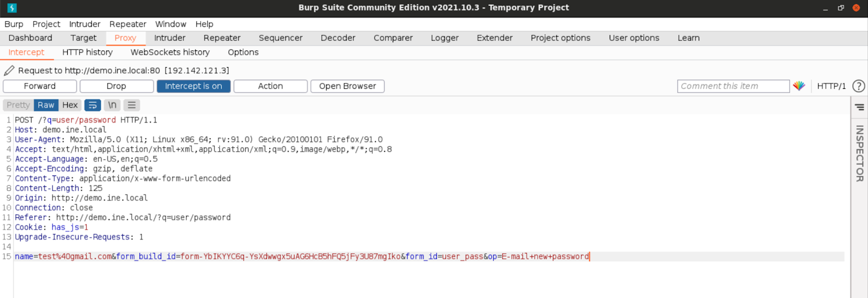Click the User-Agent header line

tap(199, 140)
